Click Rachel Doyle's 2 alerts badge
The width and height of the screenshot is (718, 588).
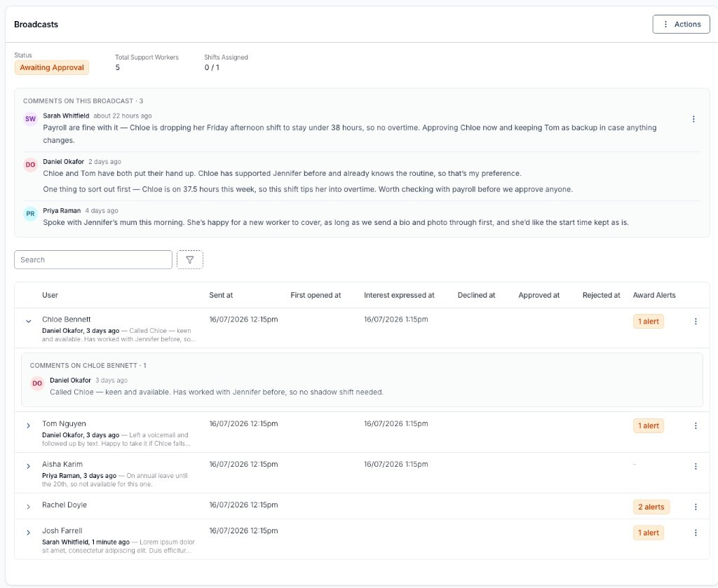click(651, 507)
